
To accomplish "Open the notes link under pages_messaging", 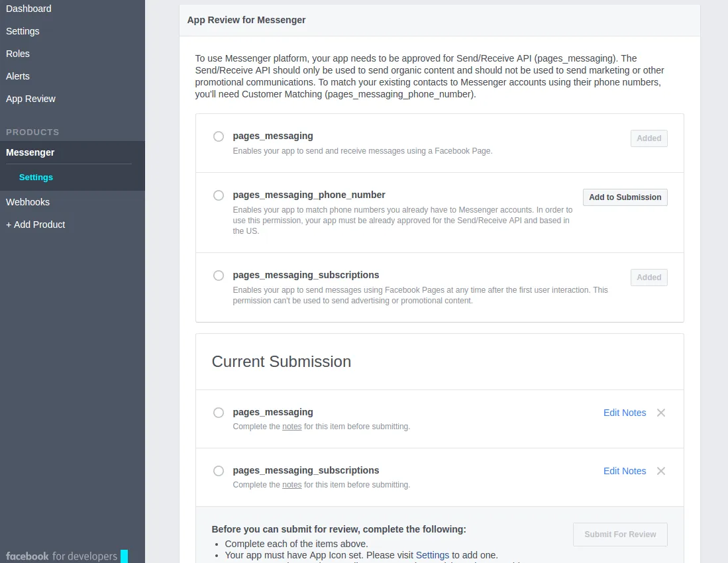I will tap(292, 427).
